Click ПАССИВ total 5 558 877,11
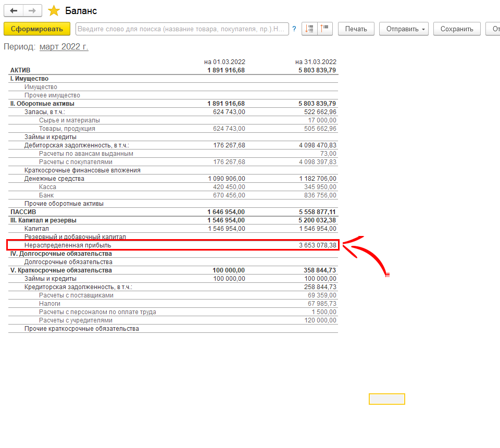 317,212
